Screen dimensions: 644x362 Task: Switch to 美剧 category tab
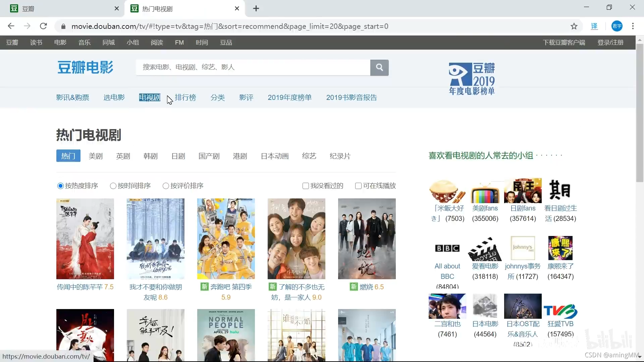coord(96,156)
